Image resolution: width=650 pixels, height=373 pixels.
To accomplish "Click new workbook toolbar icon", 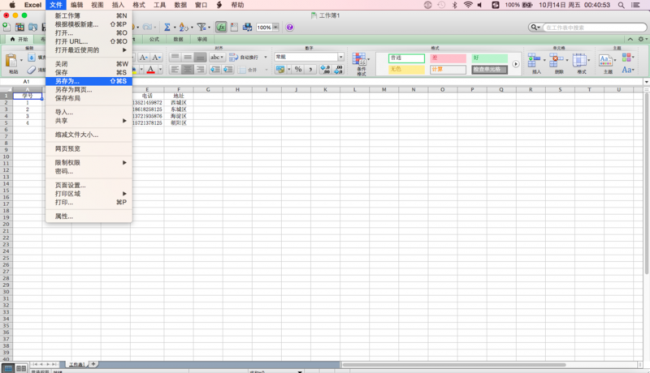I will click(x=7, y=27).
